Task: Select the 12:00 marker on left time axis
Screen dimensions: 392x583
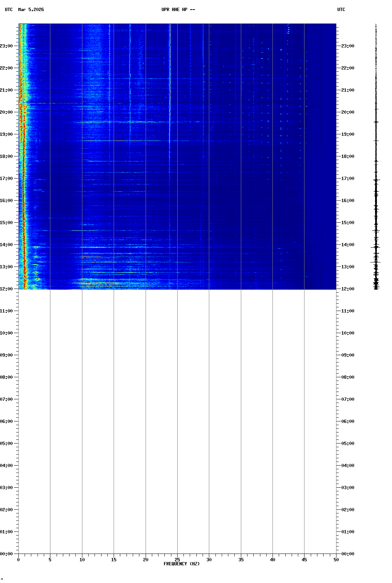Action: [x=6, y=289]
